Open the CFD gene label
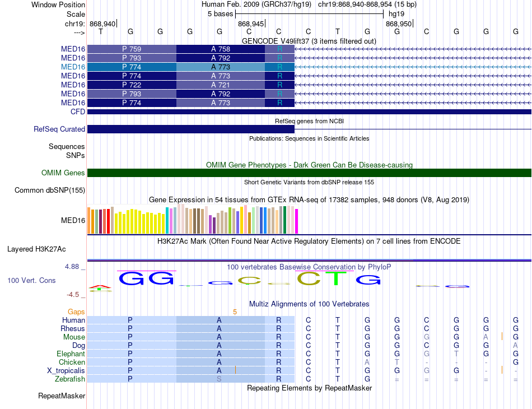This screenshot has width=532, height=409. pyautogui.click(x=78, y=111)
